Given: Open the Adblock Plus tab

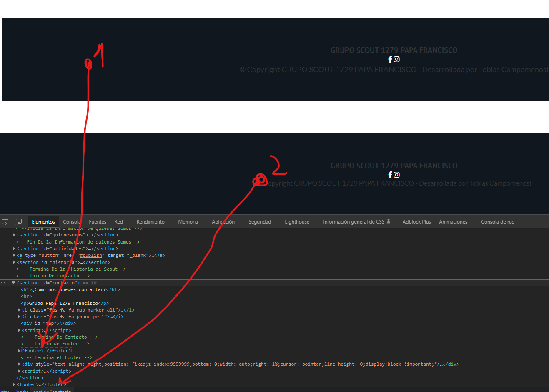Looking at the screenshot, I should [416, 222].
